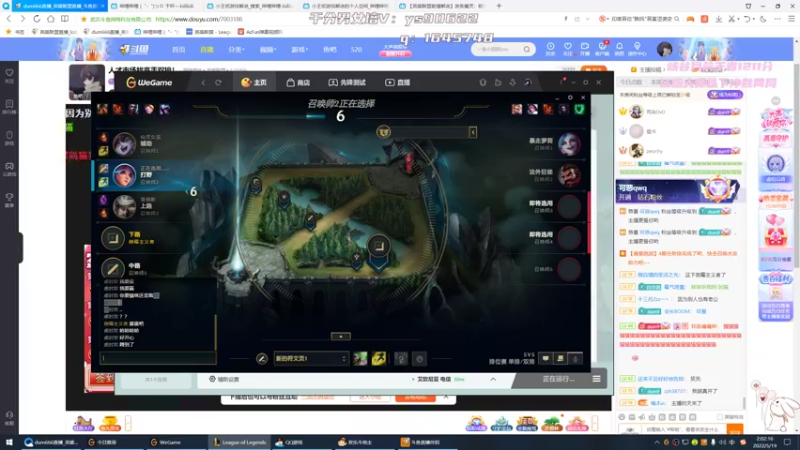Open the WeGame 直播 live tab
Image resolution: width=800 pixels, height=450 pixels.
(x=397, y=82)
